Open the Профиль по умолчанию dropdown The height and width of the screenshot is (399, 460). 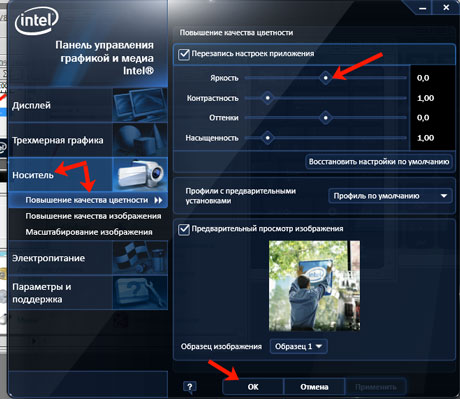[x=390, y=196]
